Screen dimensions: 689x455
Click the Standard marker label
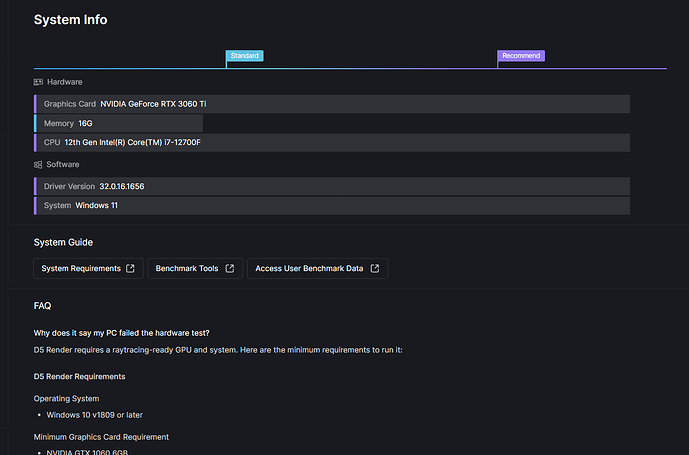click(244, 55)
